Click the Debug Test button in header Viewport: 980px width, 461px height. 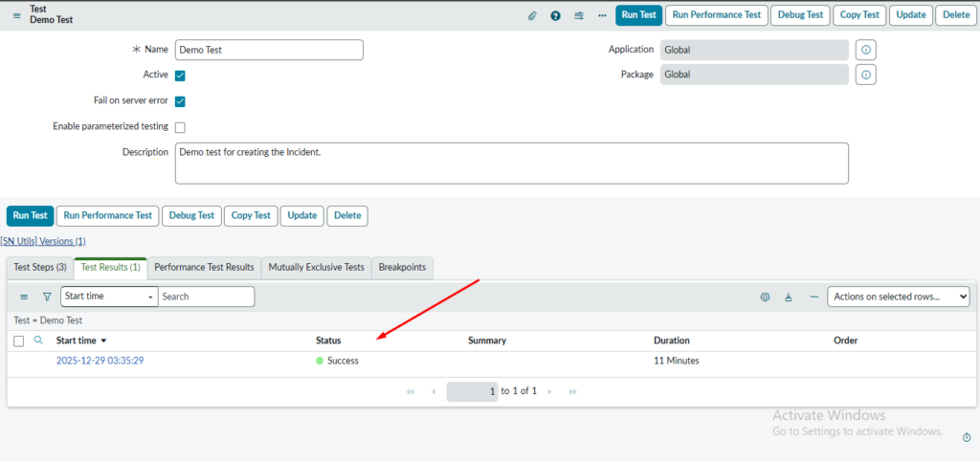point(800,15)
